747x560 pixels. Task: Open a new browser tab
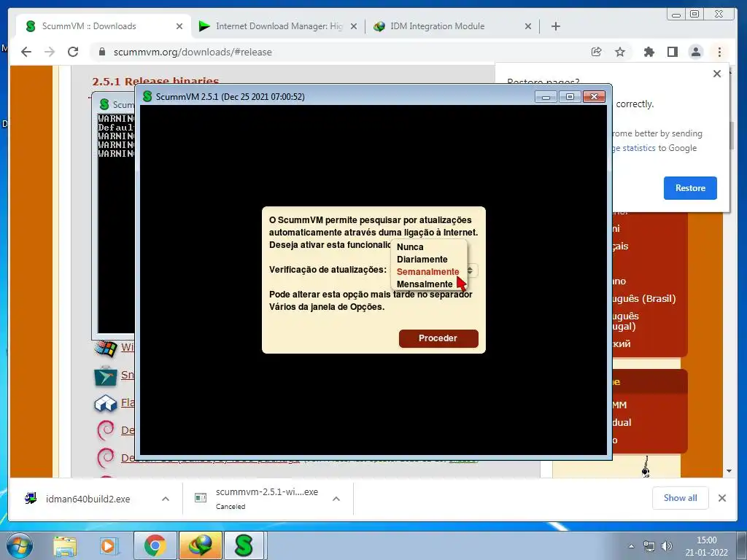pyautogui.click(x=555, y=26)
